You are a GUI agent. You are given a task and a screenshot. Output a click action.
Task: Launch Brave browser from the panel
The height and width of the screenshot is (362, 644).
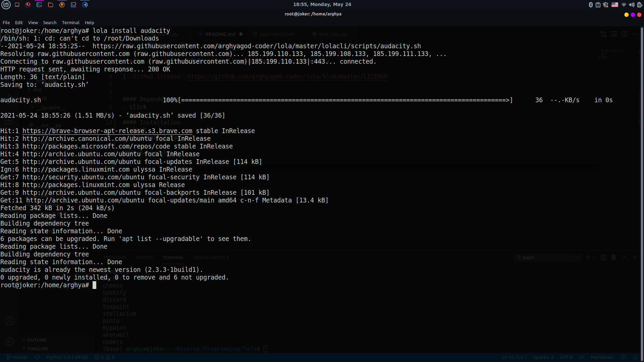62,5
